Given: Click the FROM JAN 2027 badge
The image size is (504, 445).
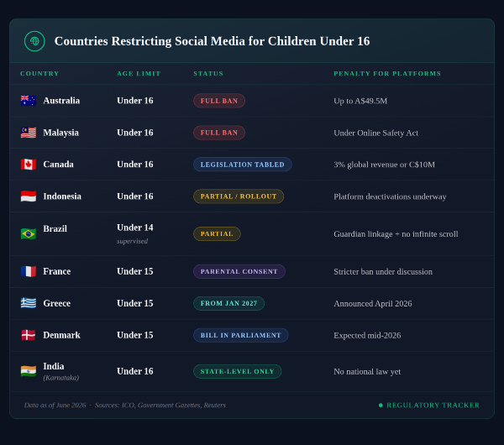Looking at the screenshot, I should tap(228, 303).
